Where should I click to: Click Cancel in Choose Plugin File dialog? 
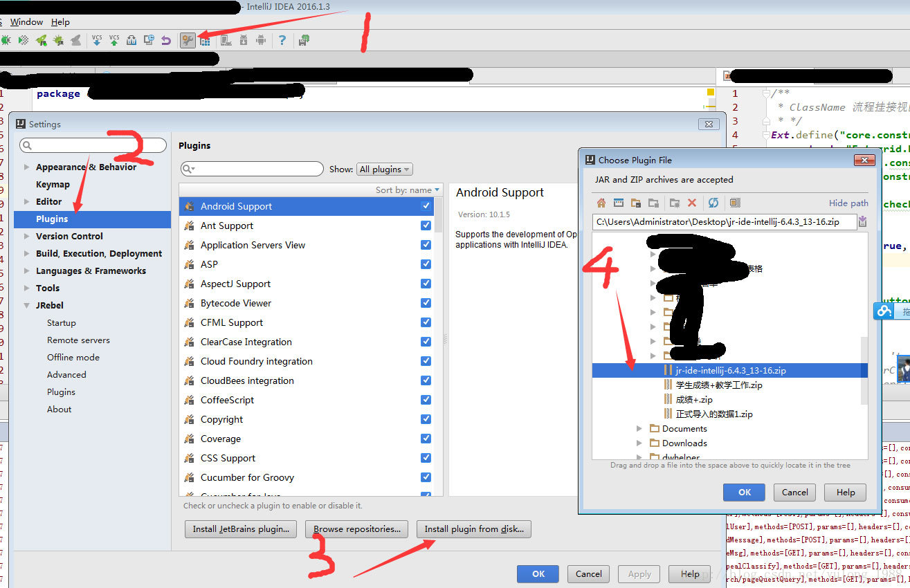(795, 493)
